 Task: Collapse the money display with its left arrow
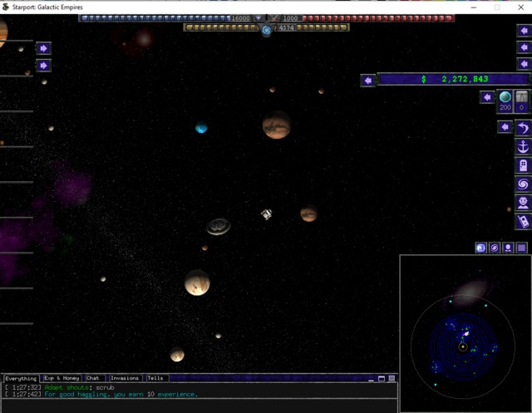point(368,81)
